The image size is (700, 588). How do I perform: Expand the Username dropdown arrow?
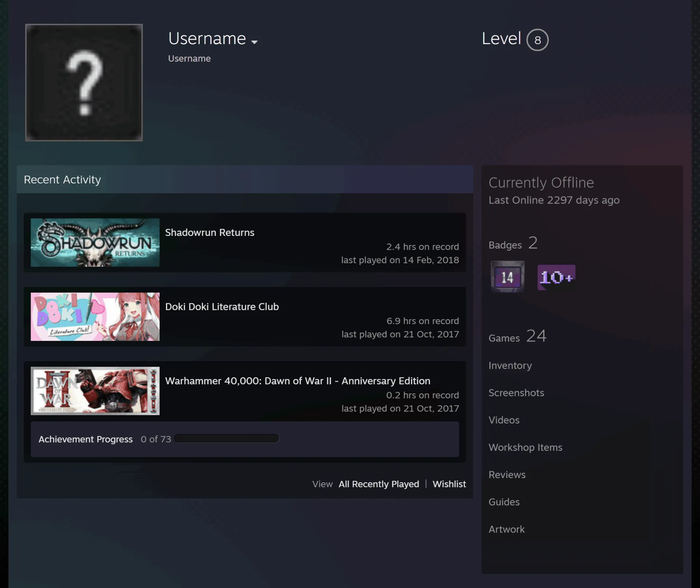[x=254, y=42]
